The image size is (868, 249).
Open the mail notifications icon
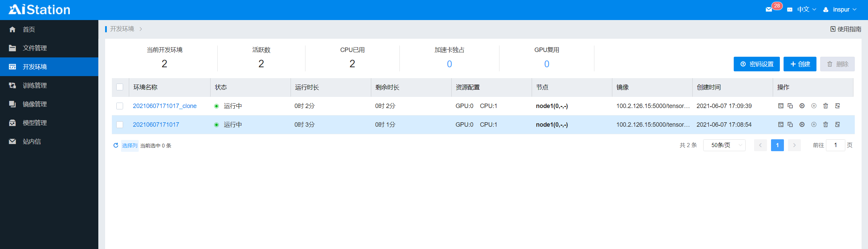(769, 10)
